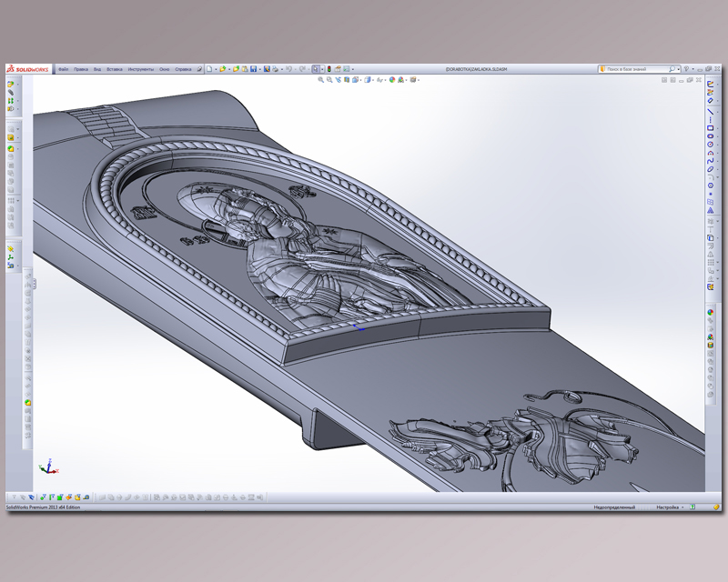Open the View Settings icon
728x582 pixels.
click(x=413, y=80)
